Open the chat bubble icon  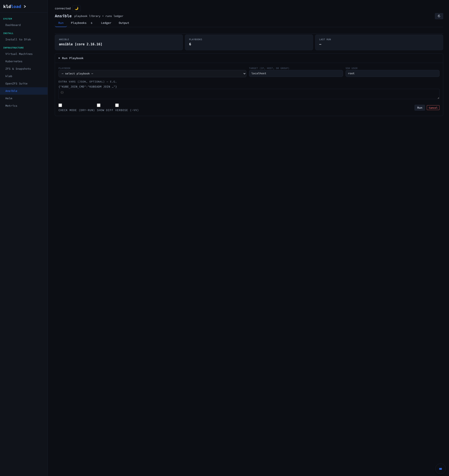coord(440,469)
